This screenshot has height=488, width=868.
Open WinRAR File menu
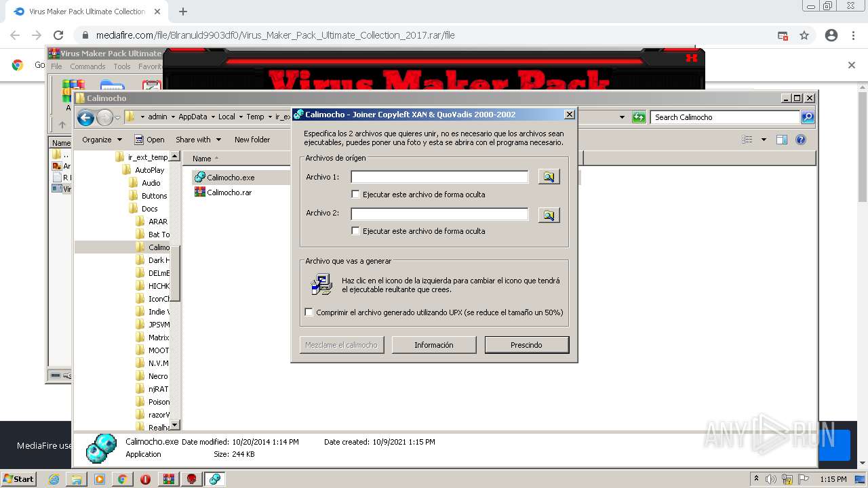(x=56, y=66)
